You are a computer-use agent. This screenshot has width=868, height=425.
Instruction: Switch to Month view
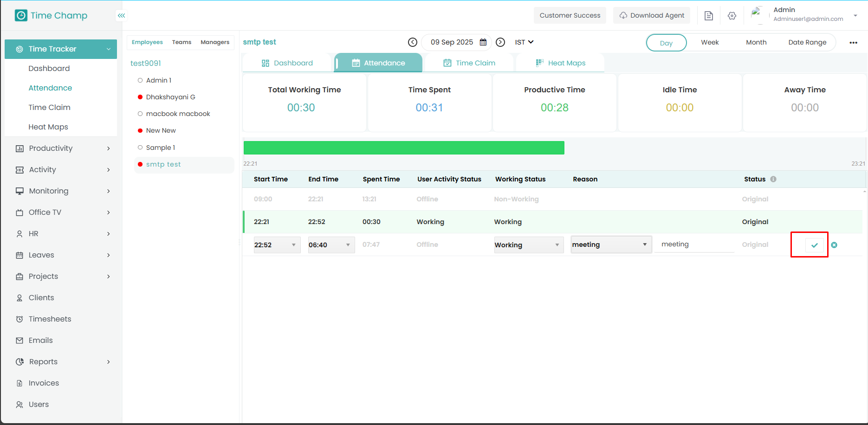[x=756, y=43]
